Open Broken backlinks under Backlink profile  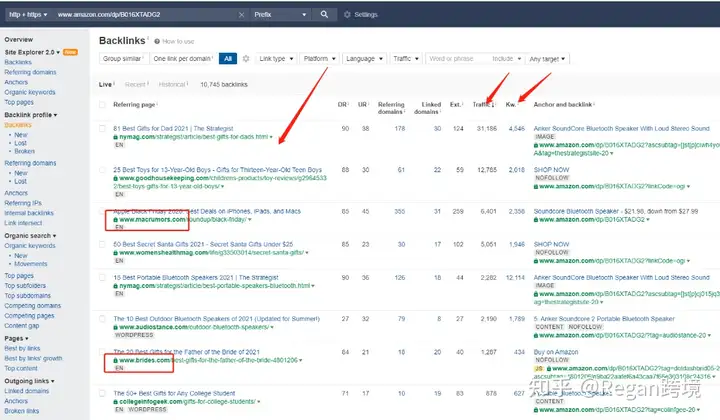click(x=24, y=151)
